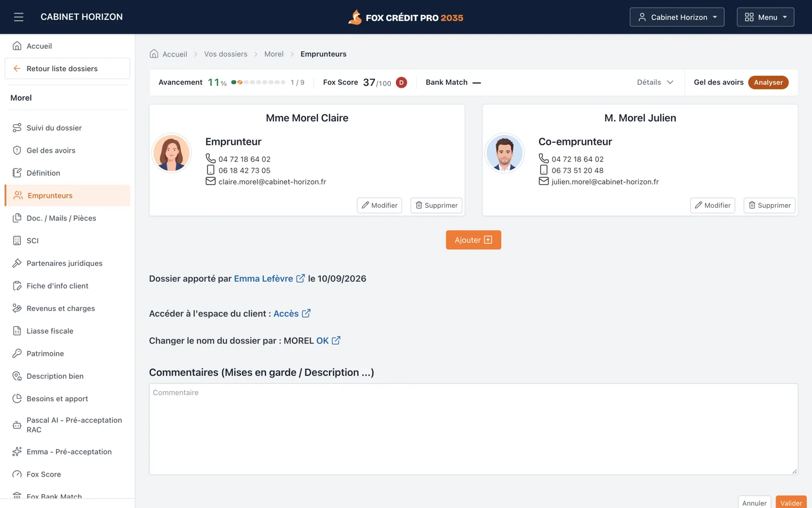Image resolution: width=812 pixels, height=508 pixels.
Task: Click Annuler button
Action: coord(755,502)
